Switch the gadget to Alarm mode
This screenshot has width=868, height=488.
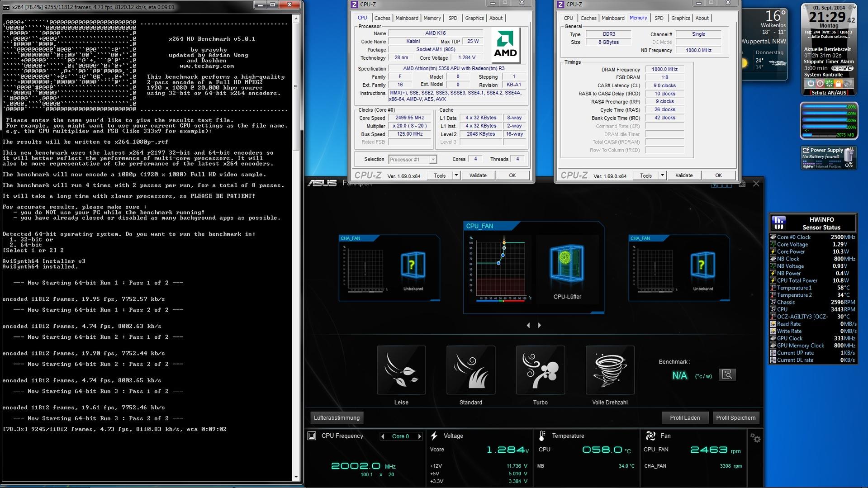pos(847,62)
